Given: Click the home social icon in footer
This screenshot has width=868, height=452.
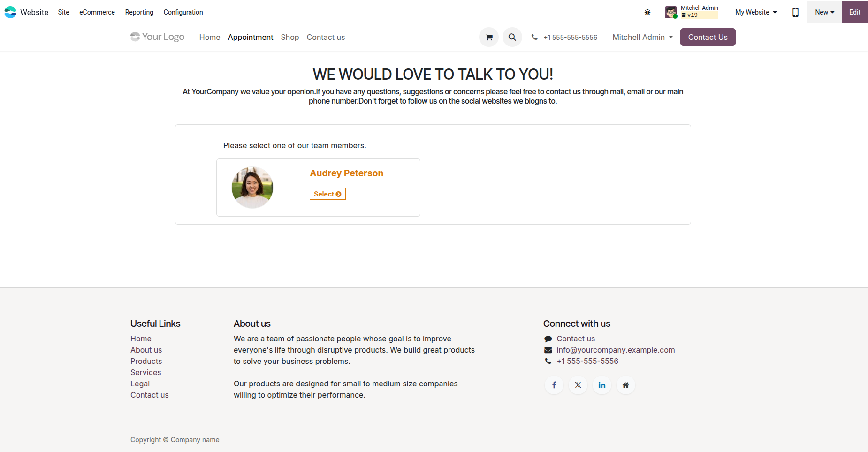Looking at the screenshot, I should pyautogui.click(x=626, y=385).
